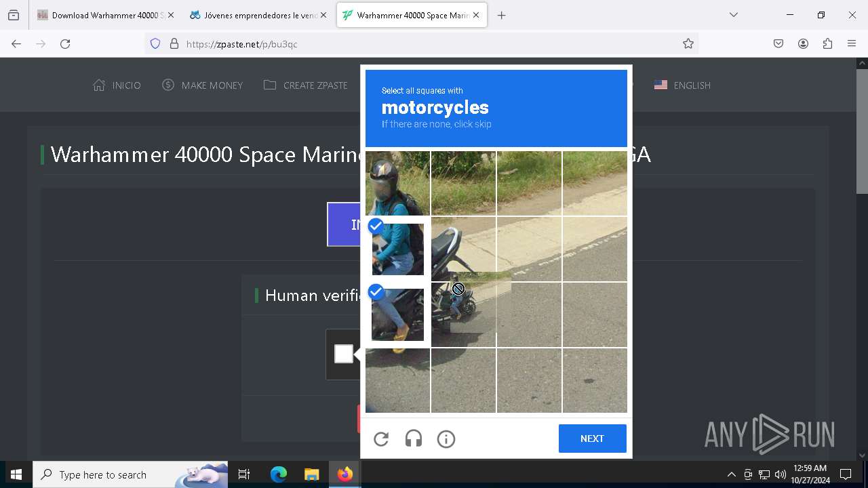Deselect the checked tile showing blue jacket rider

[398, 249]
